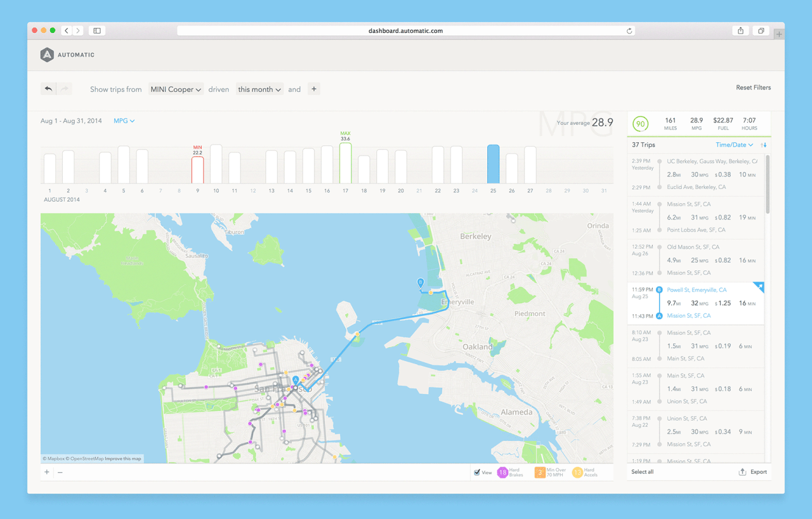Select the Old Mason St trip from Aug 26
The width and height of the screenshot is (812, 519).
coord(695,260)
